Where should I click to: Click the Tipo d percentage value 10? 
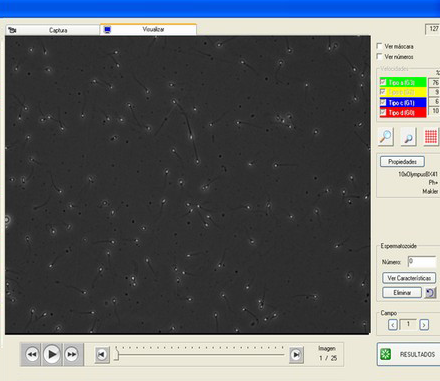click(x=435, y=111)
